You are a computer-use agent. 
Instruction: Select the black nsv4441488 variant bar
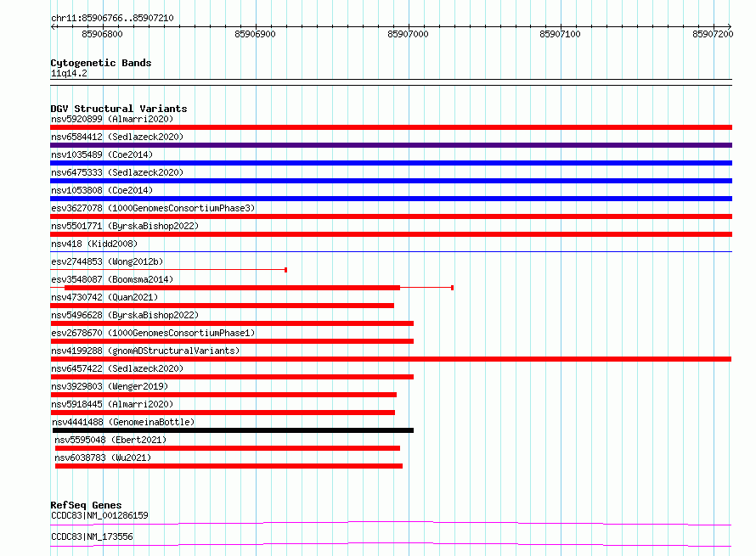tap(233, 430)
